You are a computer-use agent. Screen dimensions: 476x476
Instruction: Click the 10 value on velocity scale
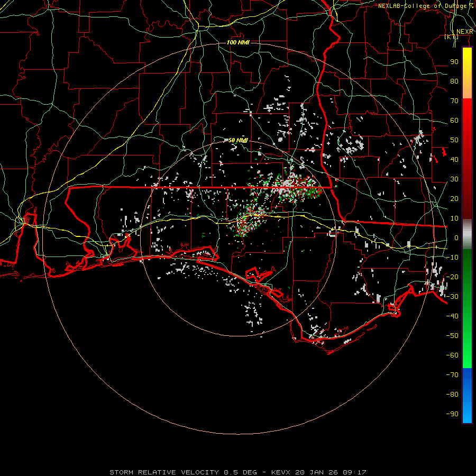(x=454, y=218)
